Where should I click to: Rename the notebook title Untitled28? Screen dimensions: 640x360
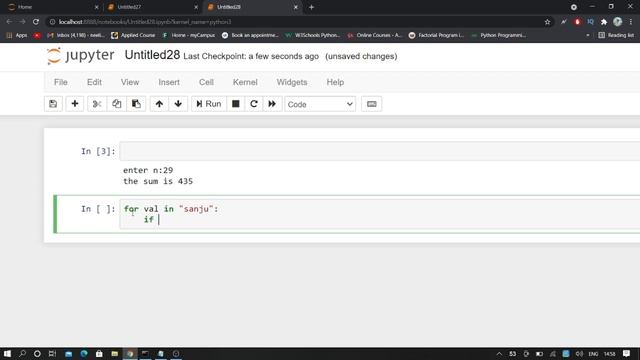[152, 55]
